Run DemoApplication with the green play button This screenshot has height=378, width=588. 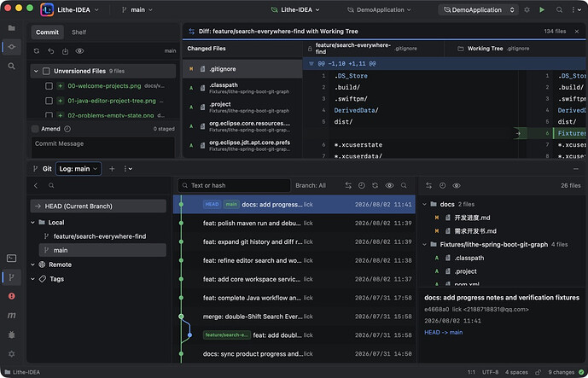542,9
